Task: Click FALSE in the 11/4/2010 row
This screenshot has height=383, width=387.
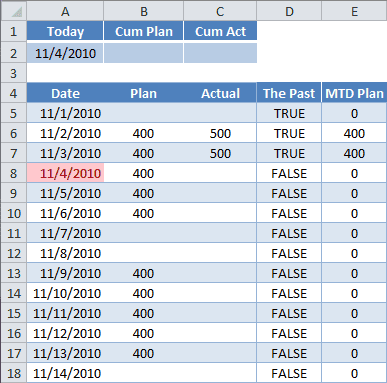Action: 289,173
